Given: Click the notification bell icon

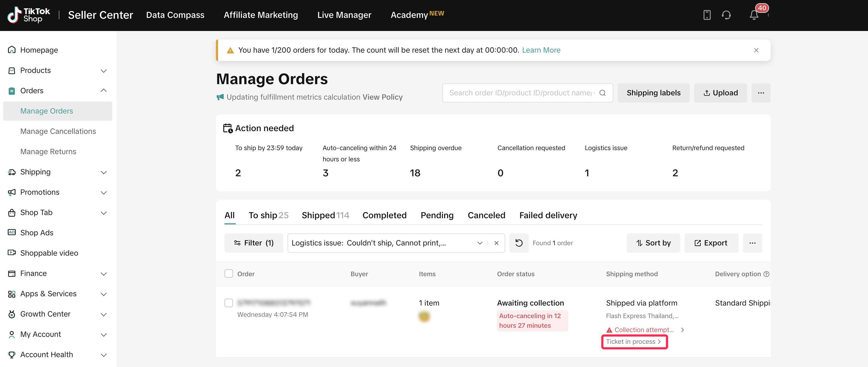Looking at the screenshot, I should pyautogui.click(x=754, y=15).
